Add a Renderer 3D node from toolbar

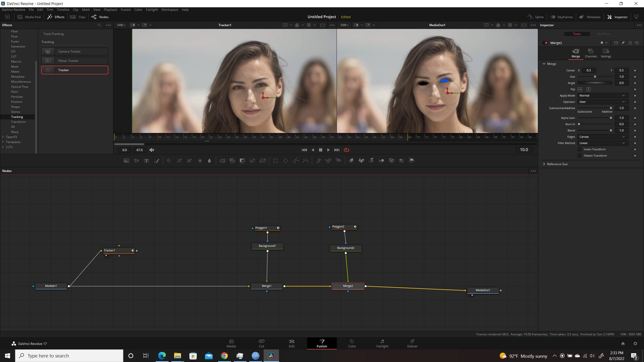click(x=412, y=161)
